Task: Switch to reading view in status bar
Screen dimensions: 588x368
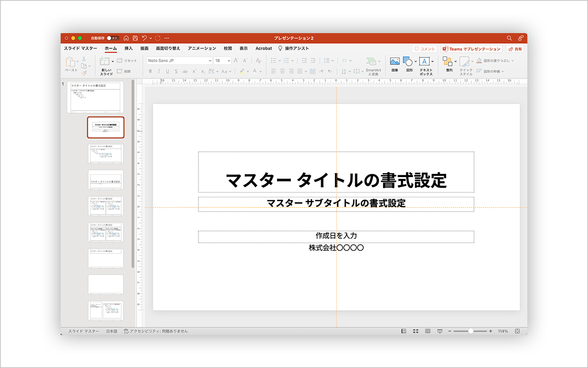Action: click(428, 331)
